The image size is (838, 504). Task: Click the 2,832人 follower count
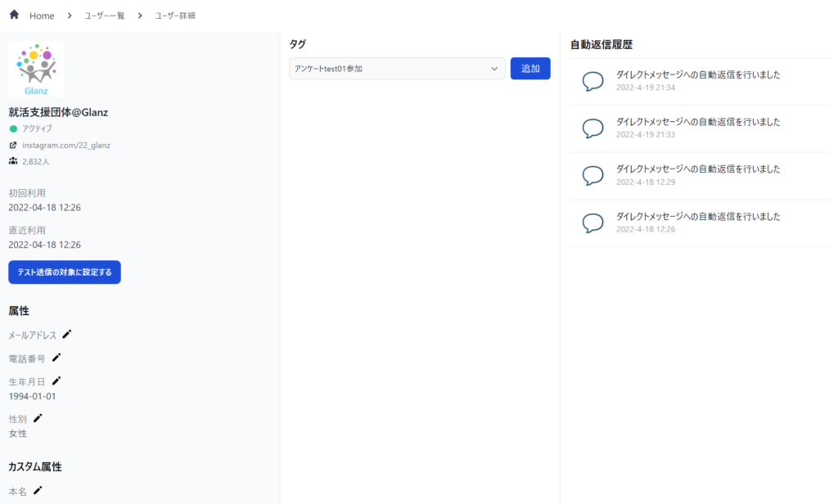pos(36,161)
